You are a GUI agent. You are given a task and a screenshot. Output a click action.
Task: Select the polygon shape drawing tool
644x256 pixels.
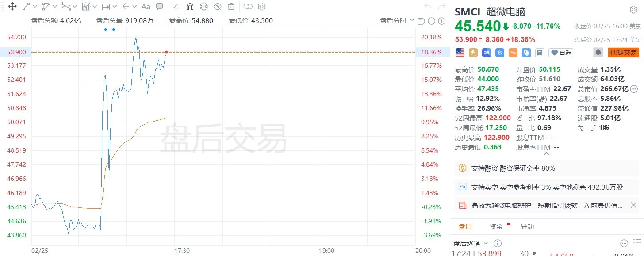tap(46, 7)
